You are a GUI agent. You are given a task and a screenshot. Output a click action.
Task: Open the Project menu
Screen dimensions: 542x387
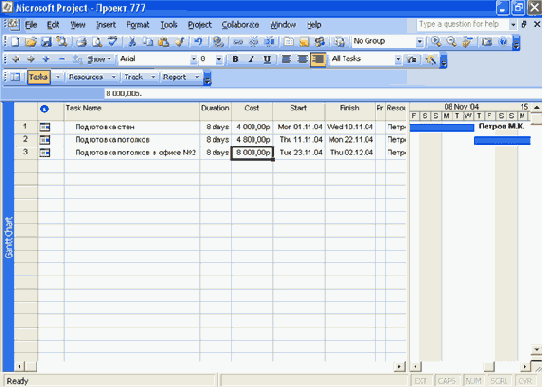point(199,25)
